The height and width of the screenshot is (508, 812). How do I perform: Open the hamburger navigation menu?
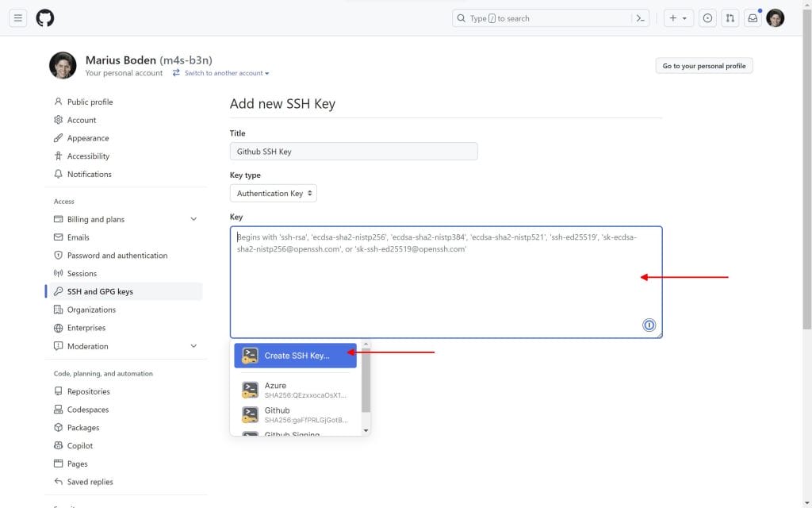point(18,18)
